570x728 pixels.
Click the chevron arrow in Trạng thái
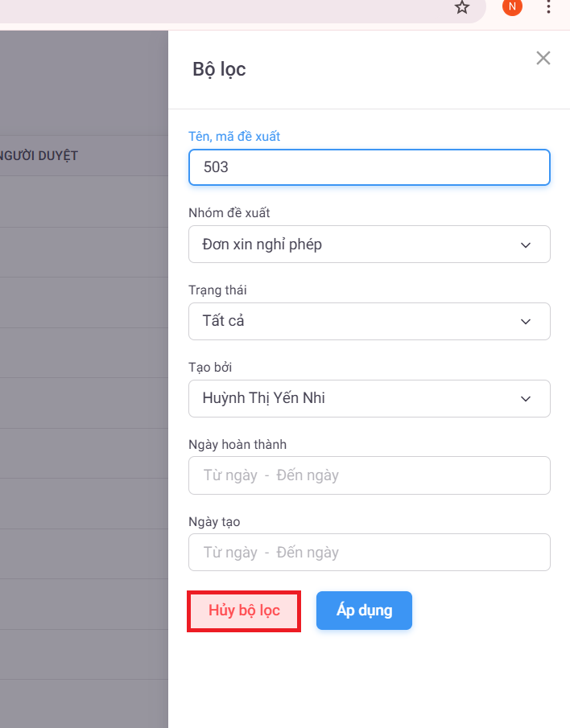coord(526,322)
